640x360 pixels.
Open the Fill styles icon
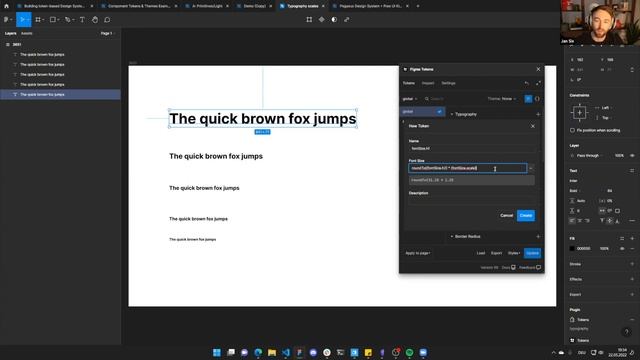pos(622,238)
